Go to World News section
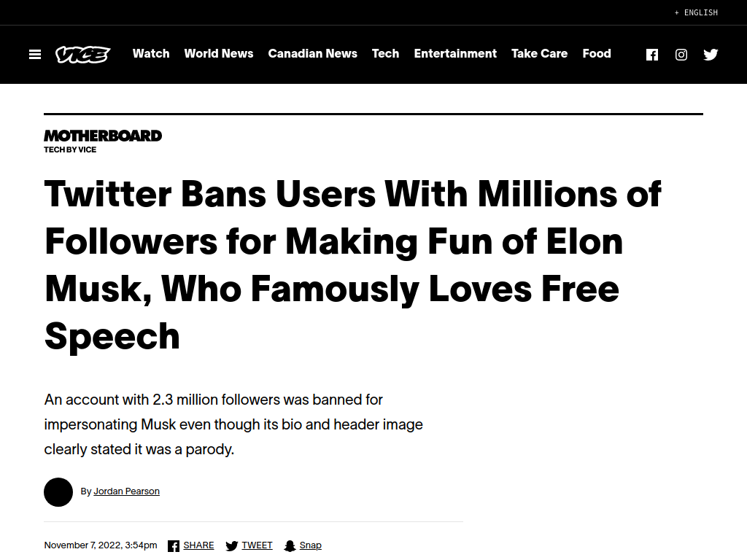The height and width of the screenshot is (560, 747). pyautogui.click(x=219, y=53)
